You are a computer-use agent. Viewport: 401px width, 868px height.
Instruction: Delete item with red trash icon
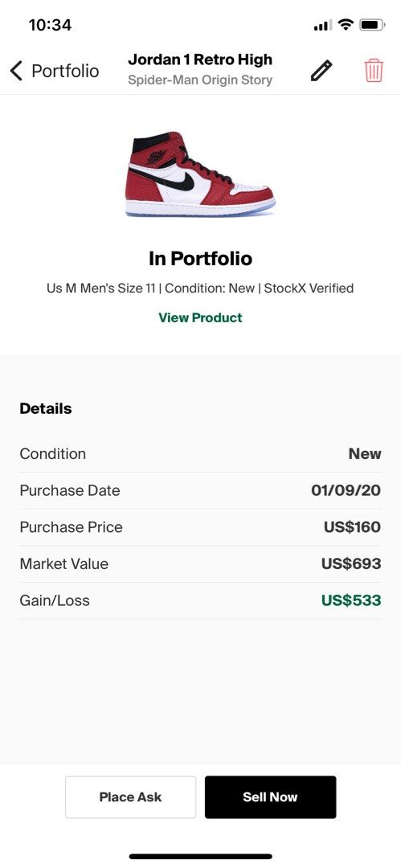(x=374, y=71)
